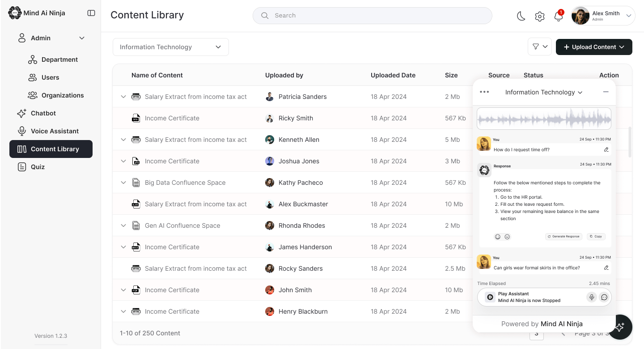Click the file type icon in Kenneth Allen row
Screen dimensions: 644x349
click(x=136, y=140)
